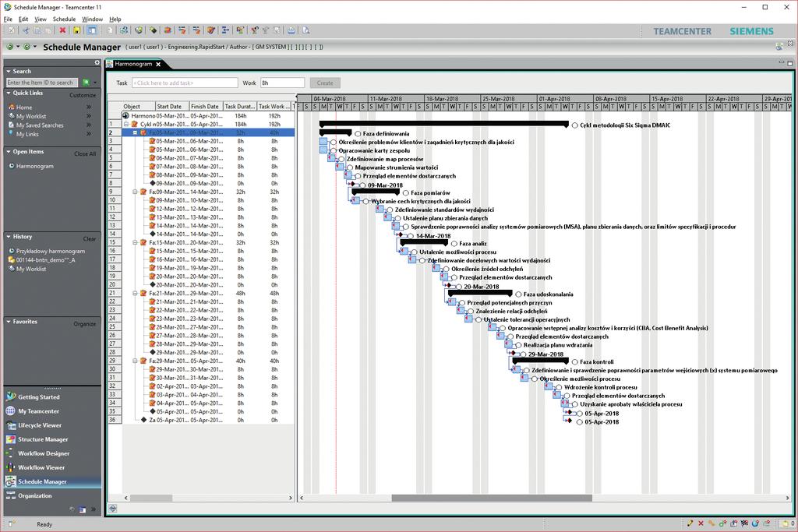
Task: Open the File menu
Action: tap(8, 19)
